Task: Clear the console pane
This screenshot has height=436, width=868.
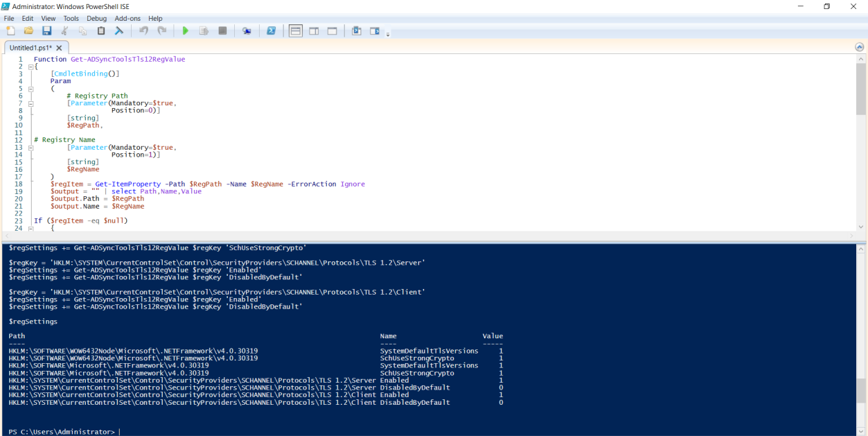Action: (119, 30)
